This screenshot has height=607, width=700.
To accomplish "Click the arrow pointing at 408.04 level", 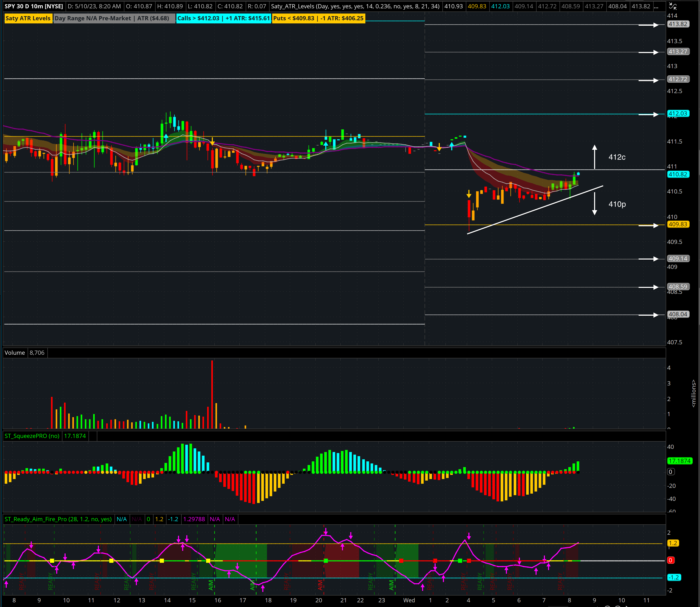I will [x=648, y=315].
